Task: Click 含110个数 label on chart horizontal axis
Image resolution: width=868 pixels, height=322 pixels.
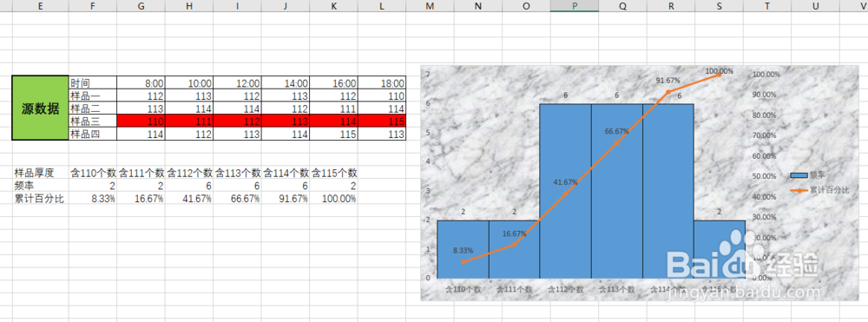Action: (x=464, y=289)
